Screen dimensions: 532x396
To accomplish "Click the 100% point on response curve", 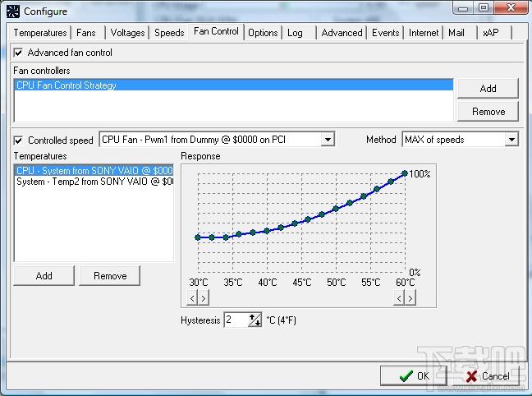I will 405,173.
